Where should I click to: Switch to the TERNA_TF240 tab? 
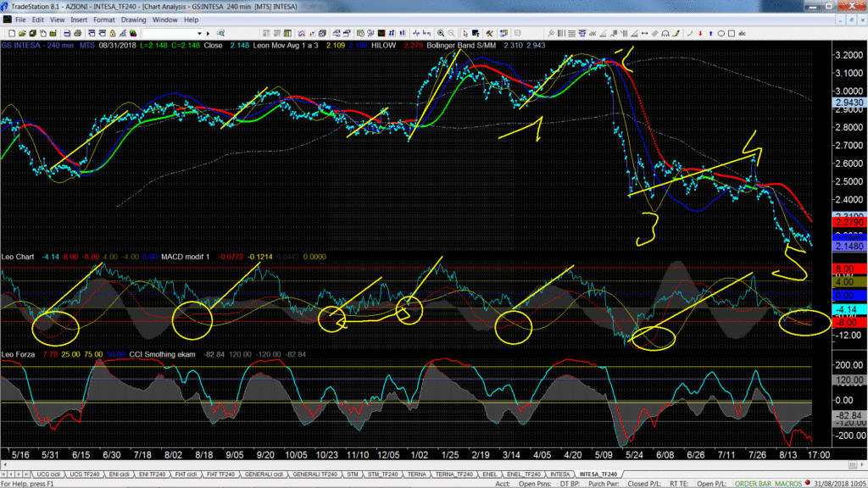coord(454,474)
